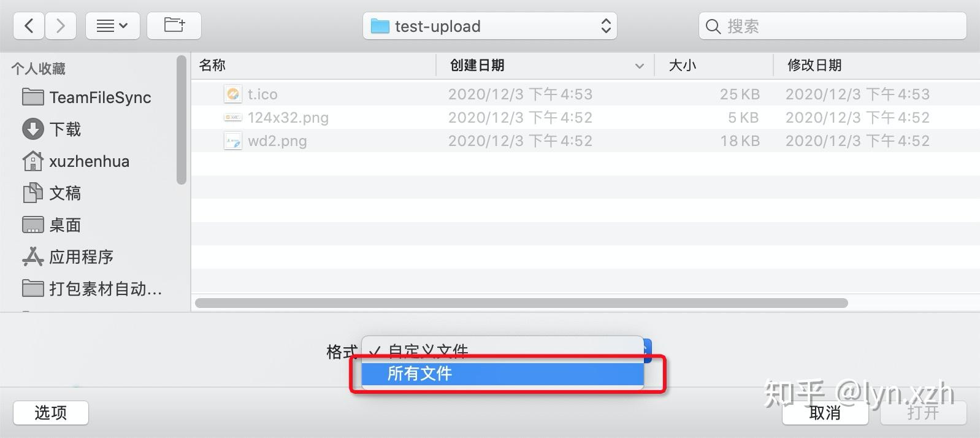Click the 取消 cancel button
The width and height of the screenshot is (980, 438).
coord(825,413)
